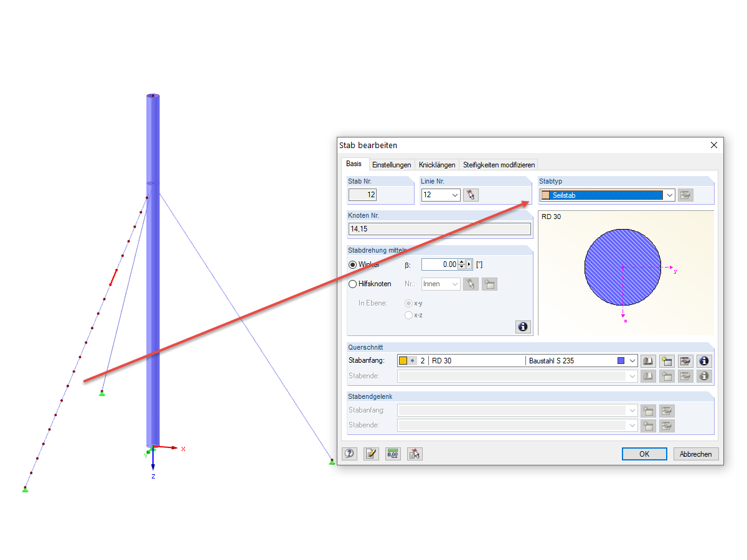This screenshot has height=560, width=747.
Task: Expand Stabendgelenk Stabanfang dropdown
Action: pos(632,411)
